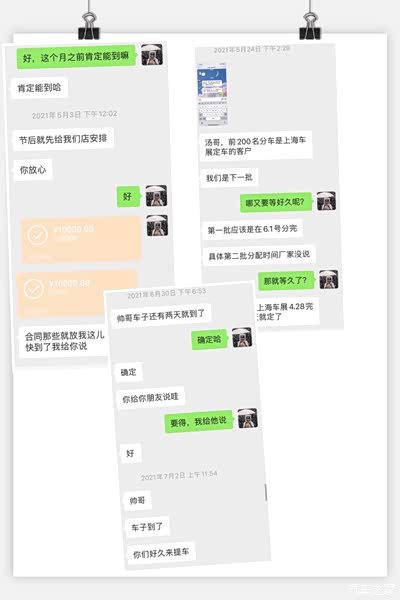
Task: Click checkmark icon on second ¥10000.00 transfer
Action: 34,289
